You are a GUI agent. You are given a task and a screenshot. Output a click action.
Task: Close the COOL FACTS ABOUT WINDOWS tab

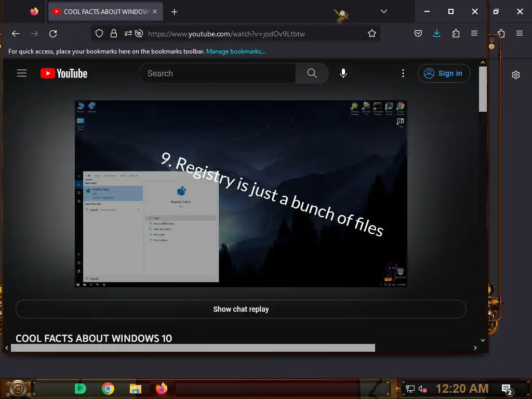coord(155,11)
